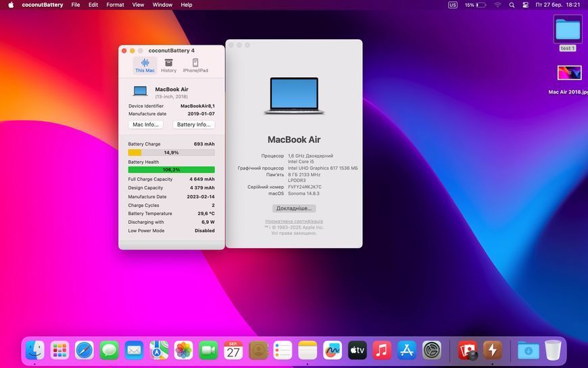Open Music from the Dock

point(382,350)
